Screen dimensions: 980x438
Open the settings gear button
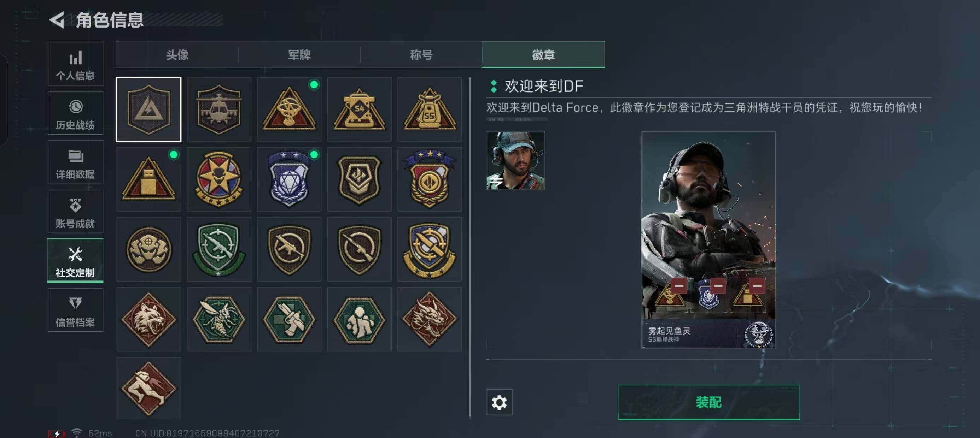click(499, 402)
